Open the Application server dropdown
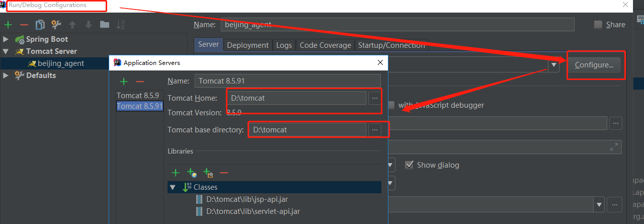Image resolution: width=644 pixels, height=224 pixels. pos(554,65)
